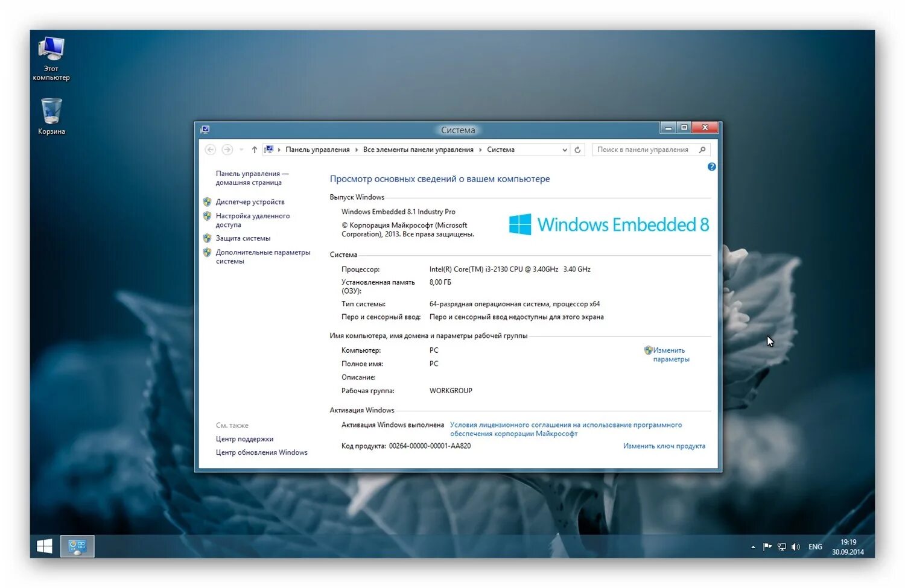Open the Action Center flag icon
Viewport: 905px width, 588px height.
(767, 547)
